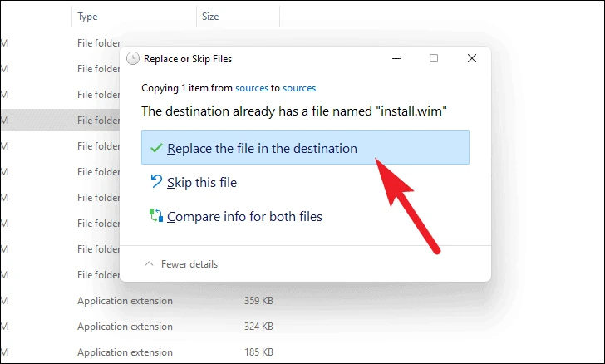Click the clock icon in dialog title bar
The image size is (605, 364).
pyautogui.click(x=134, y=59)
